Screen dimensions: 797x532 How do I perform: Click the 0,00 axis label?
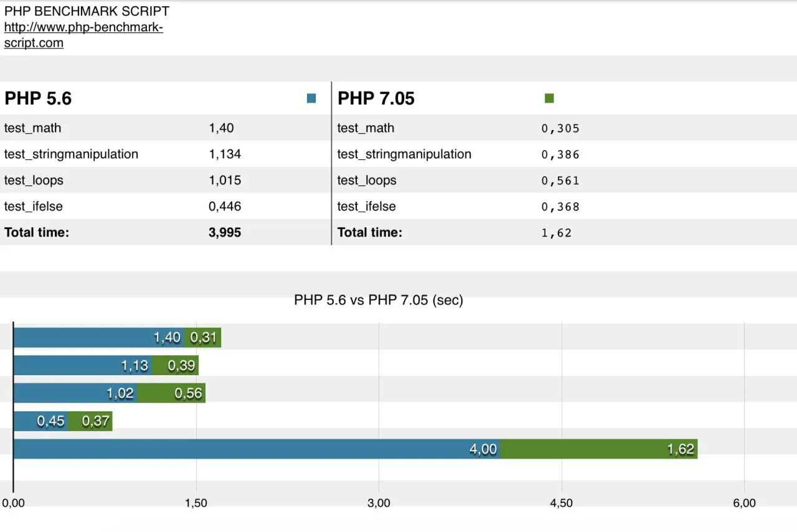click(14, 503)
